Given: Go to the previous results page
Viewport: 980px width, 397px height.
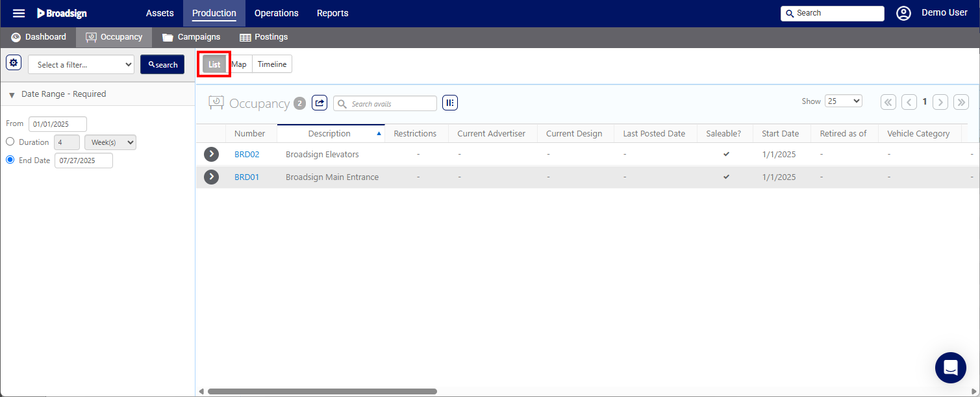Looking at the screenshot, I should 909,102.
